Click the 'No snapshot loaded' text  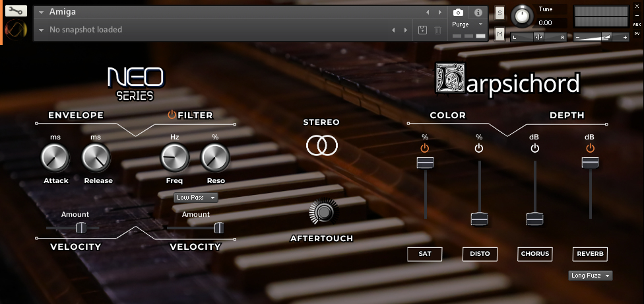pyautogui.click(x=85, y=30)
